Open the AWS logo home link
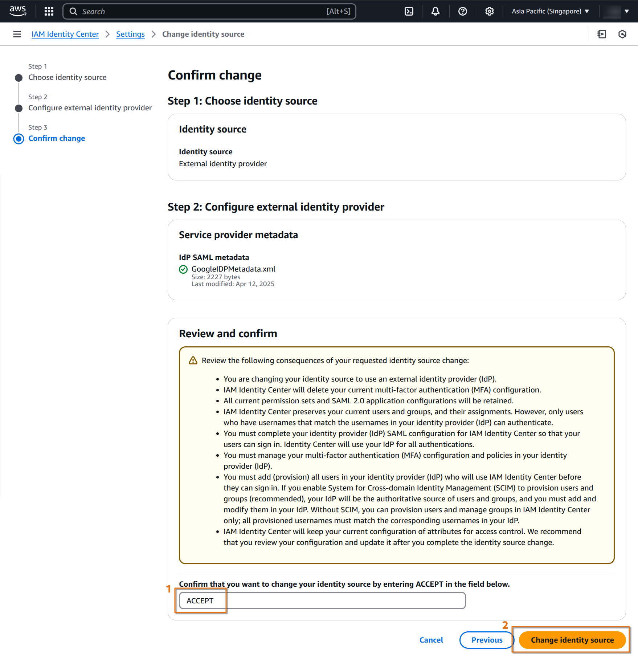The width and height of the screenshot is (638, 672). click(x=18, y=11)
